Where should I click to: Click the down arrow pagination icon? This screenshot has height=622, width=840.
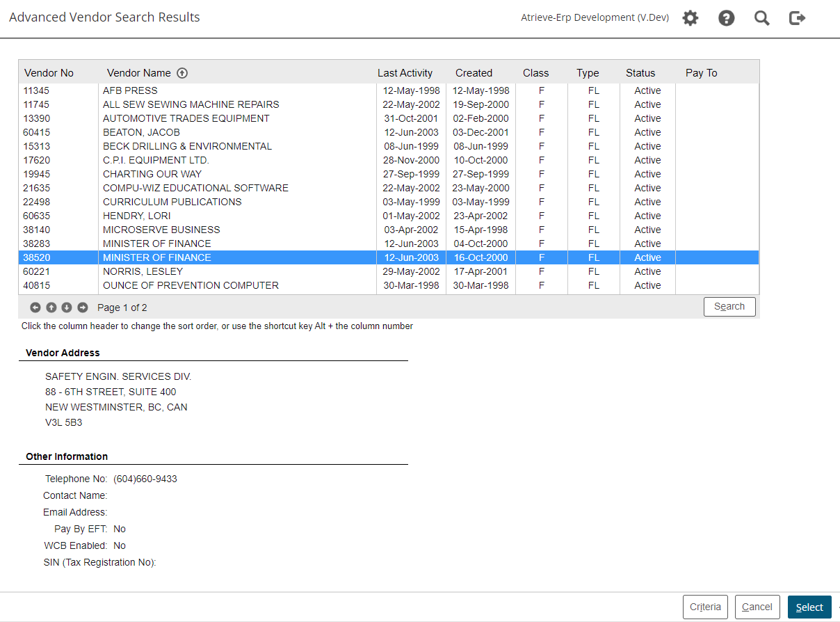coord(67,308)
